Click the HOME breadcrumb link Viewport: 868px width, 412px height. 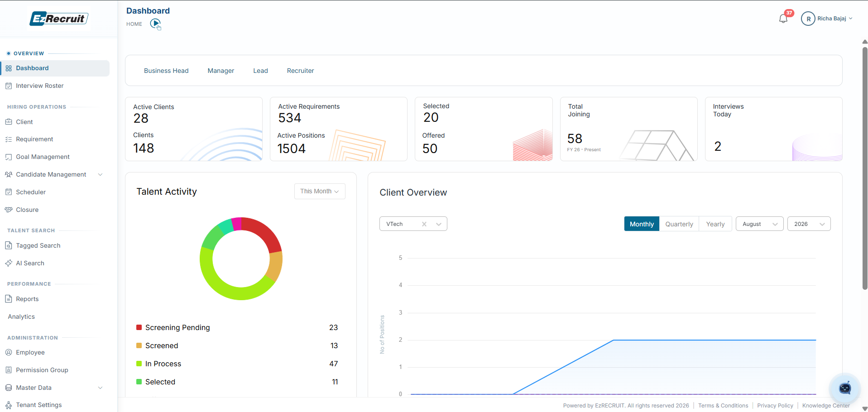(134, 24)
